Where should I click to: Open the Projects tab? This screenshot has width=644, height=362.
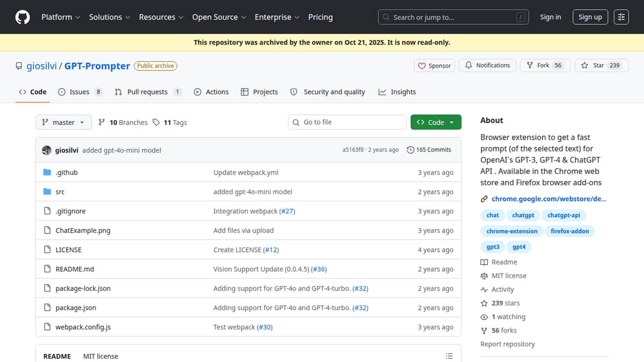click(x=259, y=92)
